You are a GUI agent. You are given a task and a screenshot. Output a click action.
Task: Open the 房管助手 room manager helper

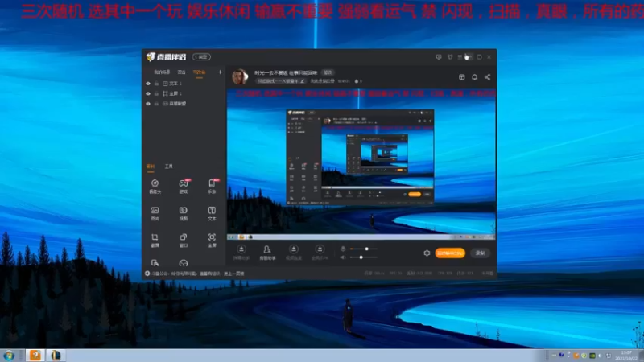tap(267, 252)
